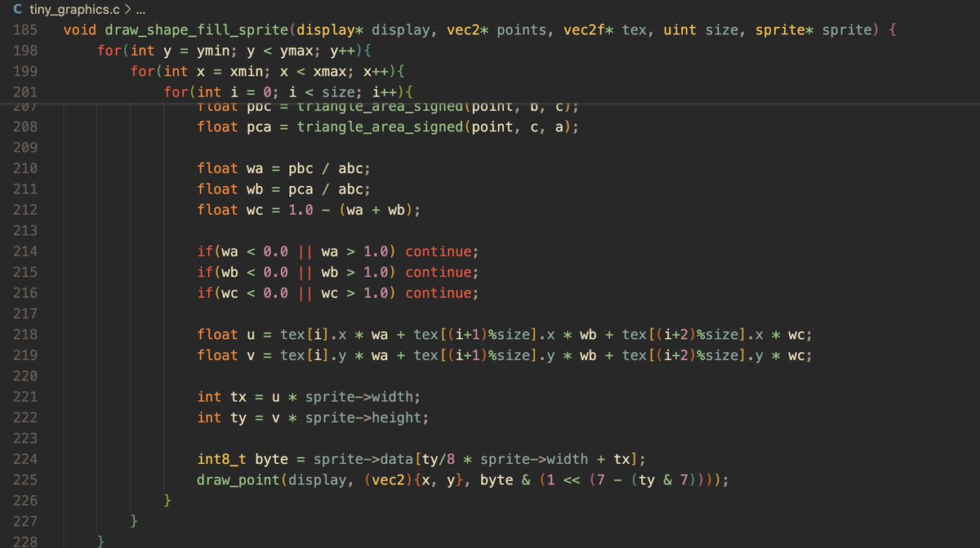The height and width of the screenshot is (548, 980).
Task: Click line number 185 in gutter
Action: 25,30
